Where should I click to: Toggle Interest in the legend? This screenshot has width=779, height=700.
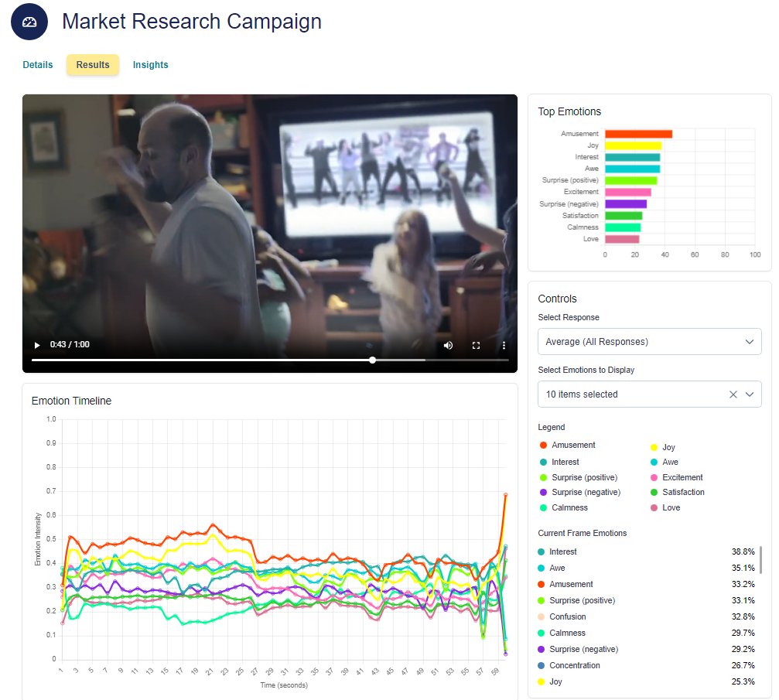559,462
